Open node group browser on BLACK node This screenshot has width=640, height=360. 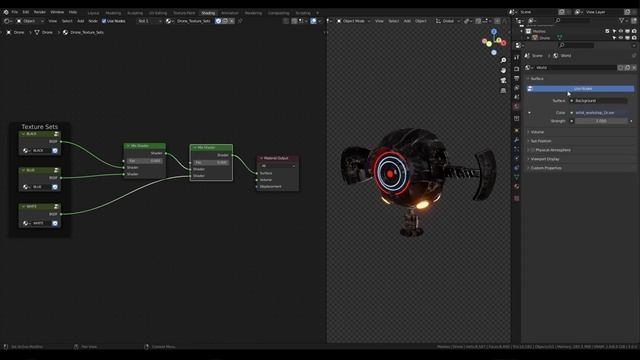click(x=26, y=151)
